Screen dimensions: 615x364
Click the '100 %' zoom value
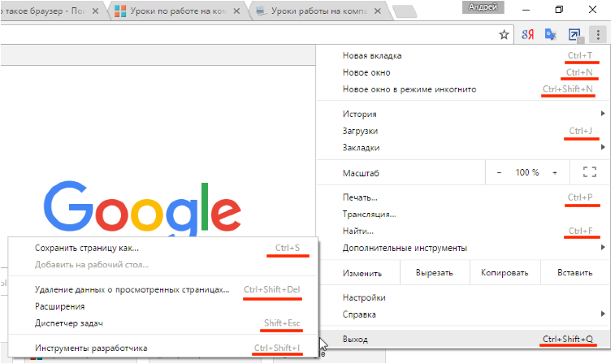click(x=526, y=172)
